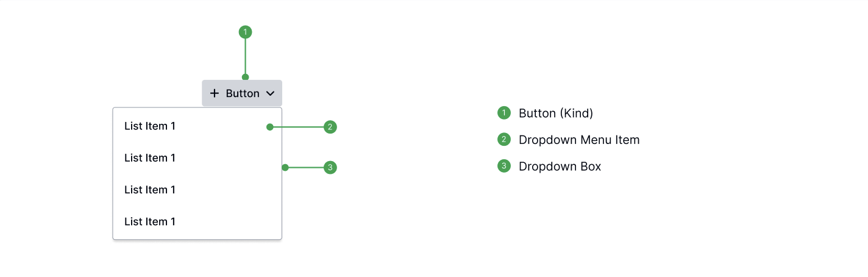Screen dimensions: 868x277
Task: Click annotation marker 1 above the Button
Action: (245, 32)
